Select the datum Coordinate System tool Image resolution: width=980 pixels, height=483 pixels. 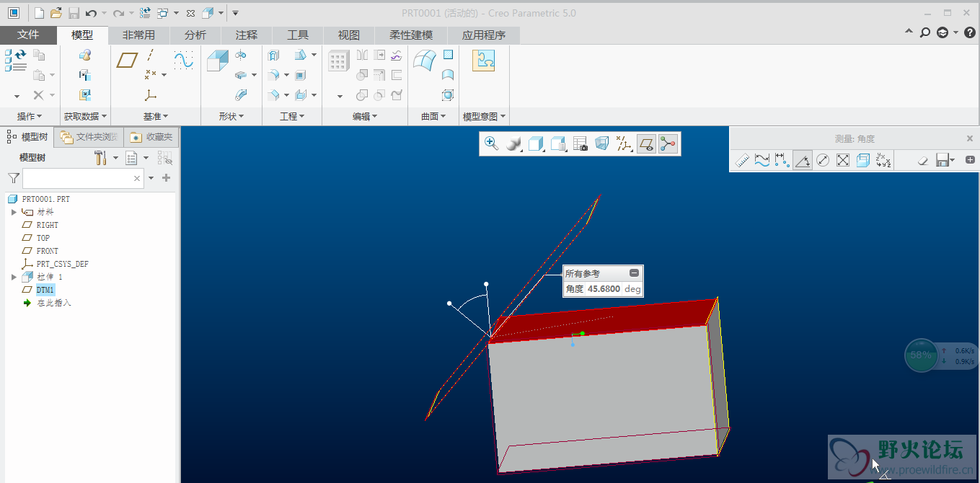[150, 95]
